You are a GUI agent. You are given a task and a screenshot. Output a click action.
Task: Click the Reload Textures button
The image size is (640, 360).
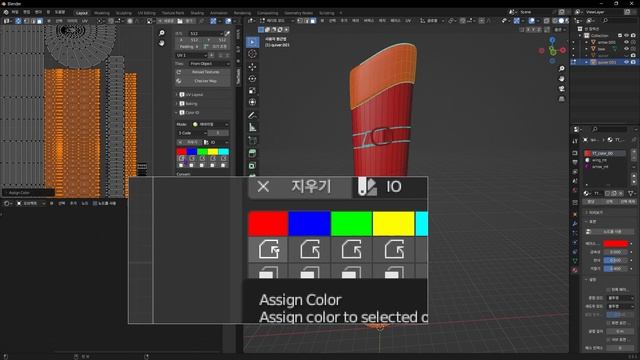click(x=203, y=72)
